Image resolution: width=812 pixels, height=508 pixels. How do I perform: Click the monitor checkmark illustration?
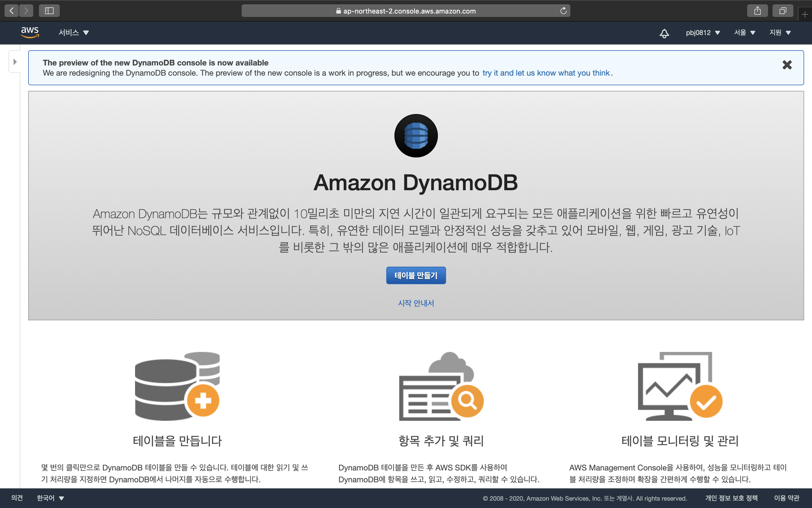point(680,386)
